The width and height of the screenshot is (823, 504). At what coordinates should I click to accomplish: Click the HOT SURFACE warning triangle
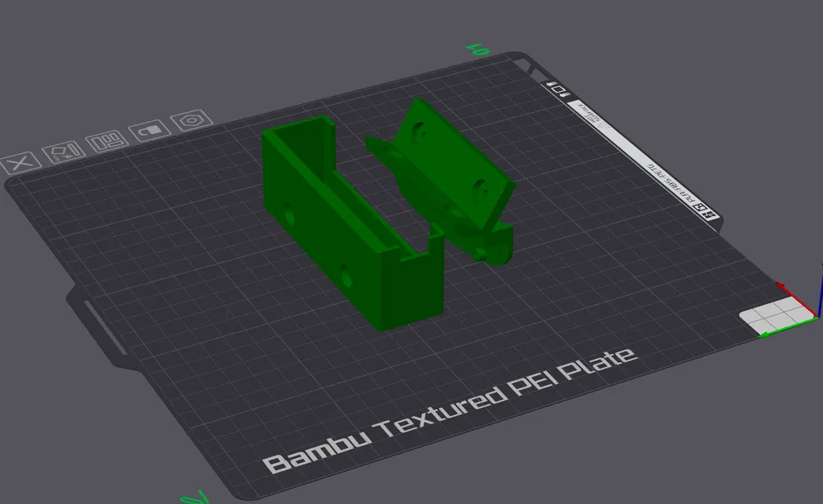(x=602, y=125)
